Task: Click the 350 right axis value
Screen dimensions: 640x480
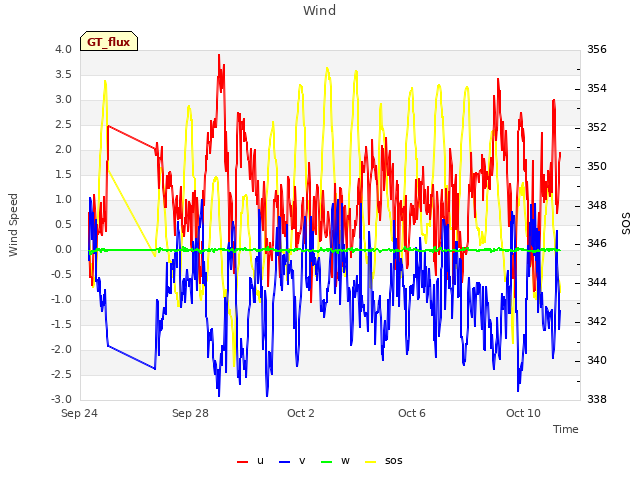Action: point(597,166)
